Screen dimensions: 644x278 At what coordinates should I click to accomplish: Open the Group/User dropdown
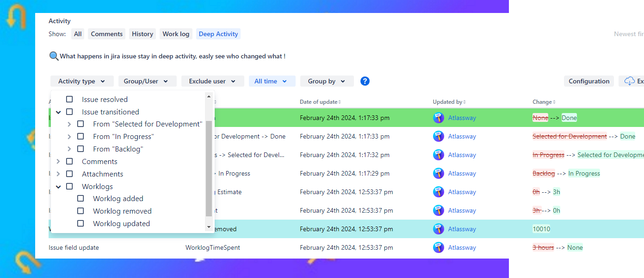pos(147,81)
